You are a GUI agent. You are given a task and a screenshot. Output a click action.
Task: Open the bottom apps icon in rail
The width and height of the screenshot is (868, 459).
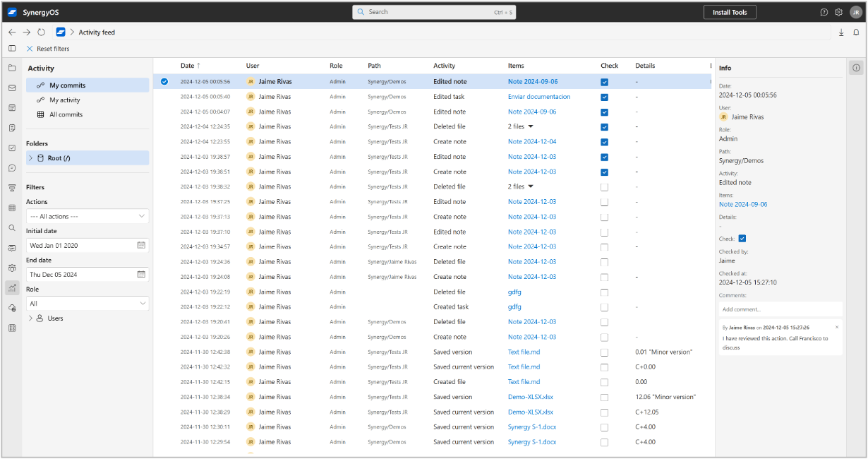coord(12,328)
